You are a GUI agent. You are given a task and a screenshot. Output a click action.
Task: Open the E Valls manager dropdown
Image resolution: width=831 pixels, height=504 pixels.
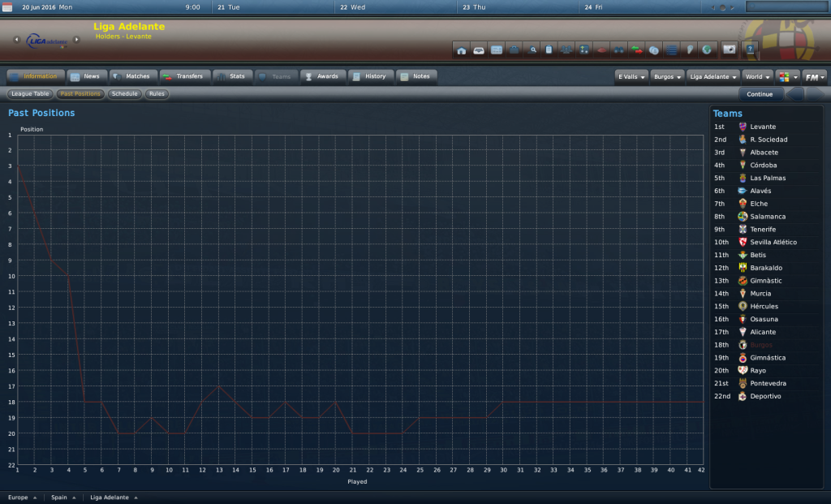631,77
